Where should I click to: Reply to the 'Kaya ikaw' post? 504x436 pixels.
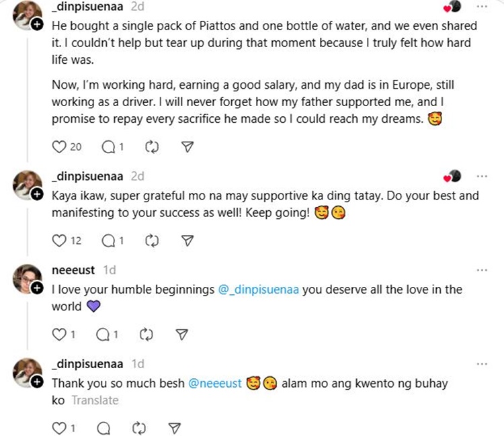108,240
